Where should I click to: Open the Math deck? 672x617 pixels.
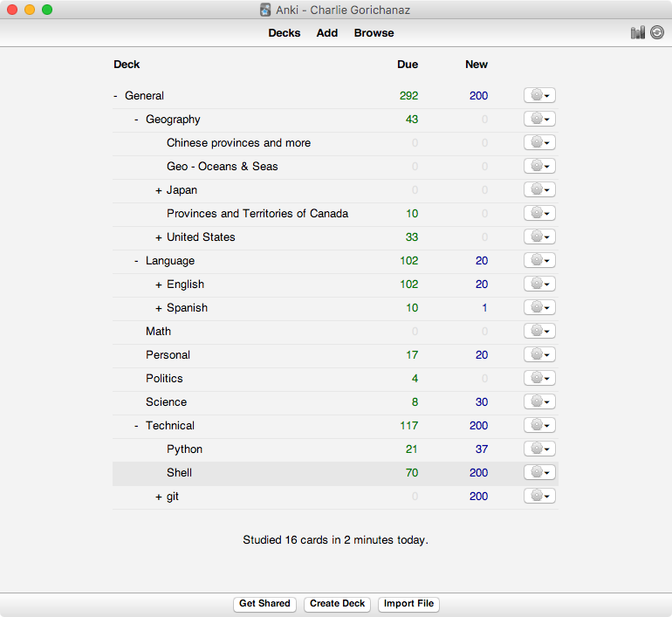(158, 332)
